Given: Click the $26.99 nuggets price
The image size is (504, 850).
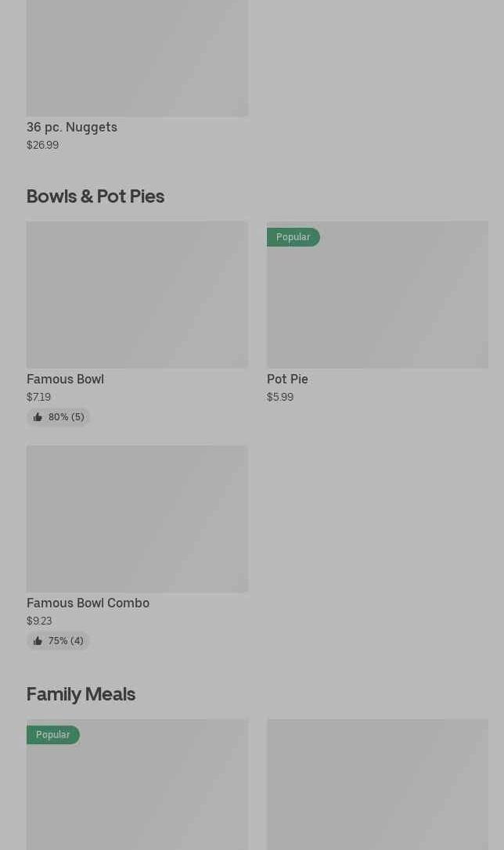Looking at the screenshot, I should coord(42,145).
